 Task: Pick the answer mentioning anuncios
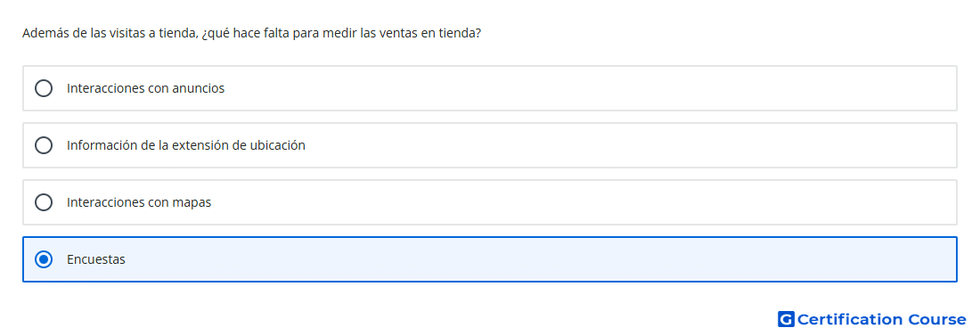[x=490, y=88]
